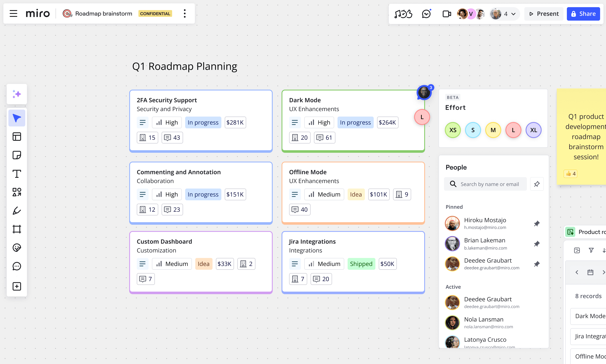This screenshot has width=606, height=364.
Task: Start a video call from toolbar
Action: [x=447, y=14]
